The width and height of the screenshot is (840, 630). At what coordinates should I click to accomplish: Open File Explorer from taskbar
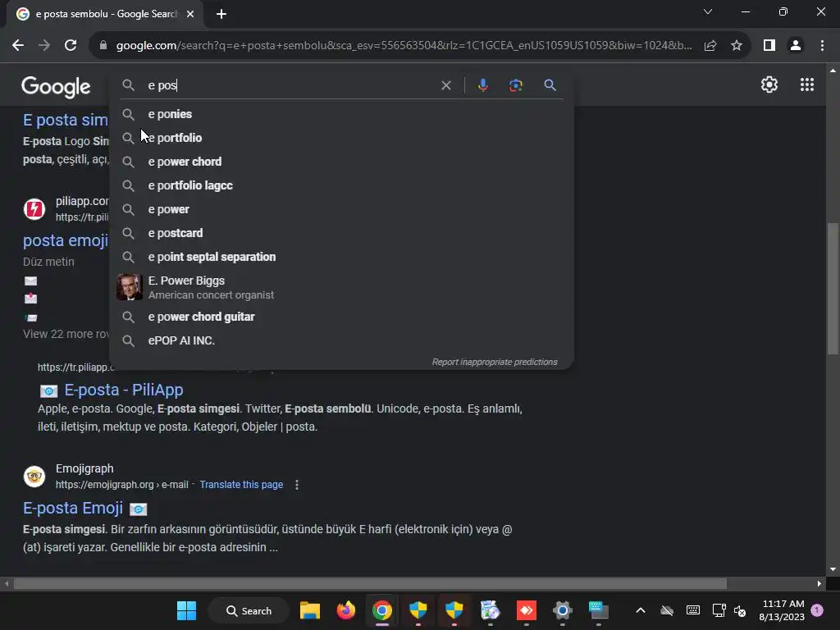[x=309, y=610]
